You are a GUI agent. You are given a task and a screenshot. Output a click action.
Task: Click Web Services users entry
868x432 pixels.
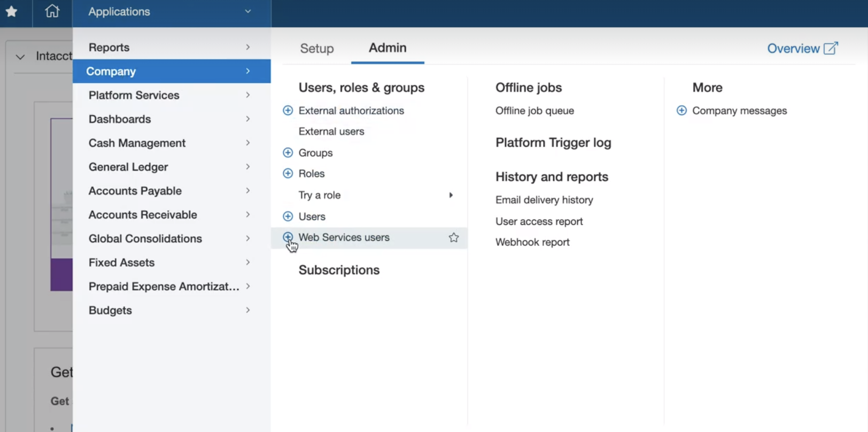(x=344, y=237)
